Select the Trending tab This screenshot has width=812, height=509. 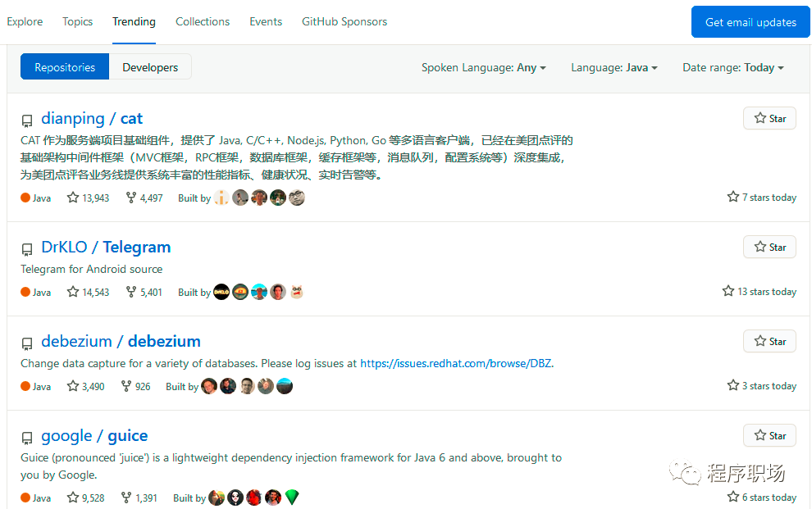point(135,22)
